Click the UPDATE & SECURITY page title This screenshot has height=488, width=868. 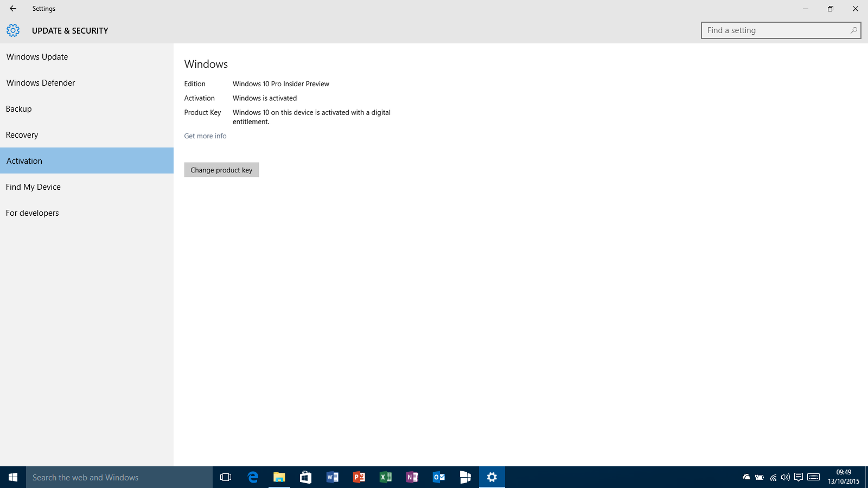click(x=70, y=31)
